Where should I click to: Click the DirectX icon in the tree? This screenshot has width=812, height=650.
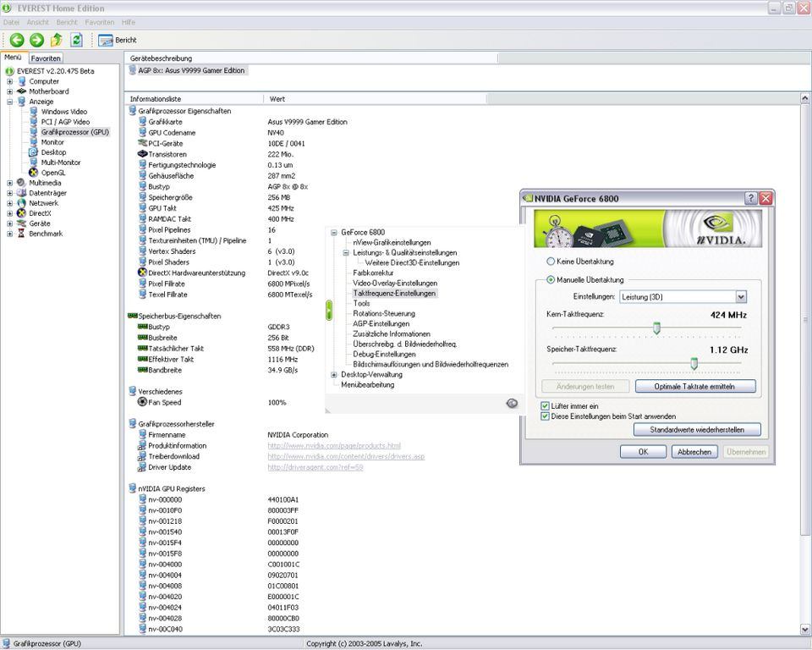click(22, 213)
